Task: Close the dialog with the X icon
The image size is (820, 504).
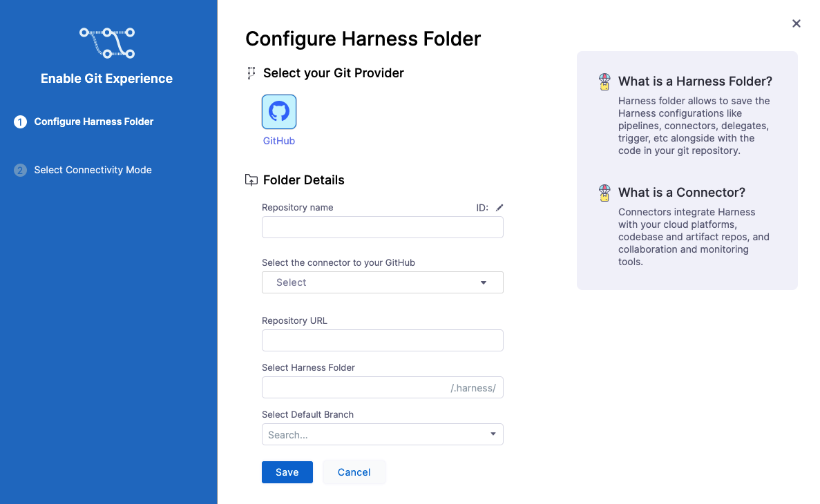Action: tap(796, 23)
